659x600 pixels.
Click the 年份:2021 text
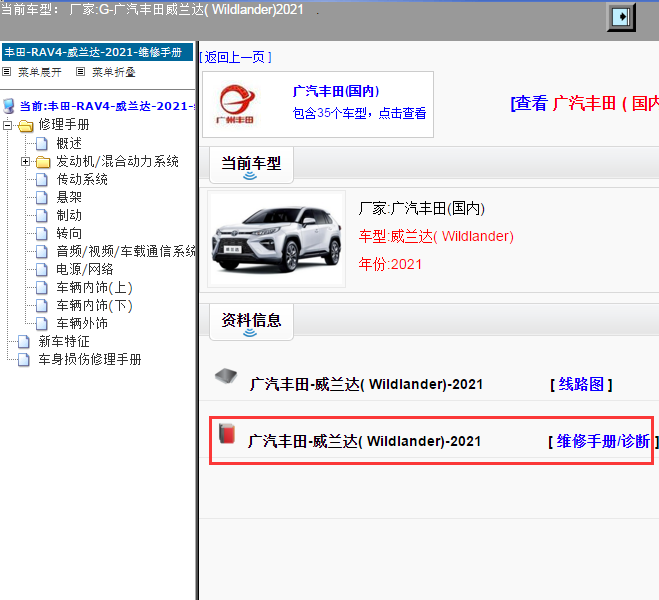390,264
